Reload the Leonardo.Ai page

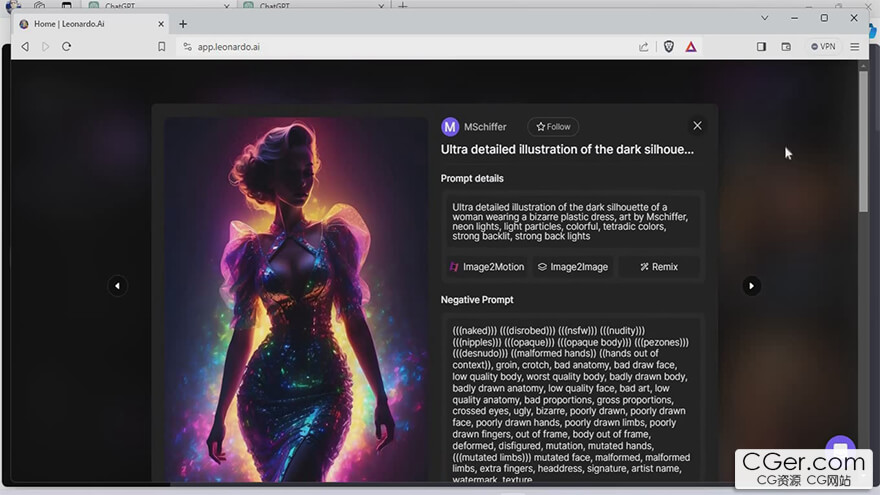[66, 47]
